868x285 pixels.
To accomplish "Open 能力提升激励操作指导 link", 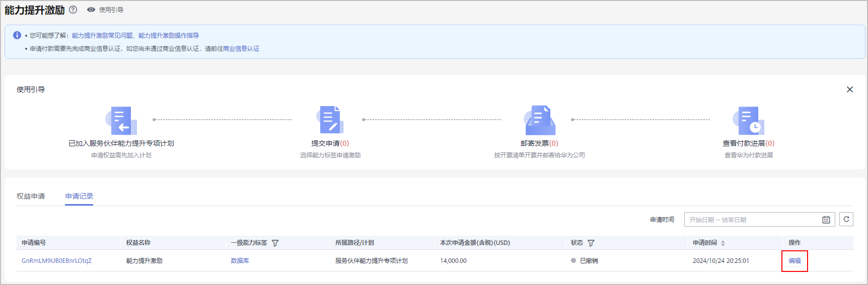I will 169,35.
